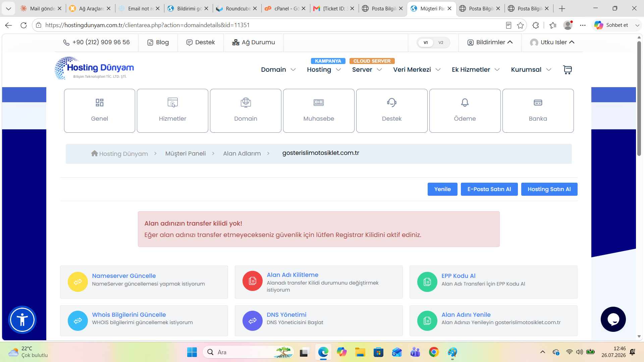This screenshot has width=644, height=362.
Task: Open File Explorer in the taskbar
Action: click(x=360, y=352)
